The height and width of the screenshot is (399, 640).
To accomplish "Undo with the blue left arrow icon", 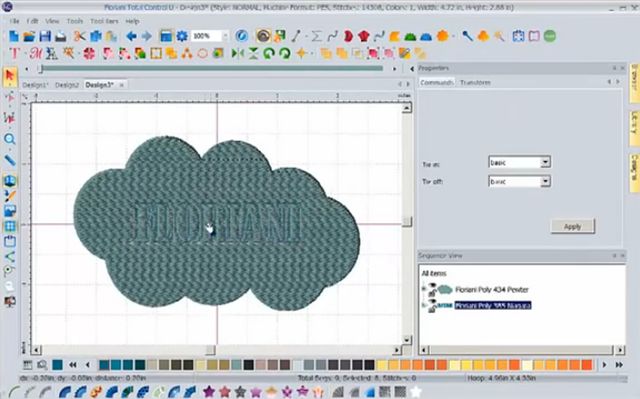I will coord(131,36).
